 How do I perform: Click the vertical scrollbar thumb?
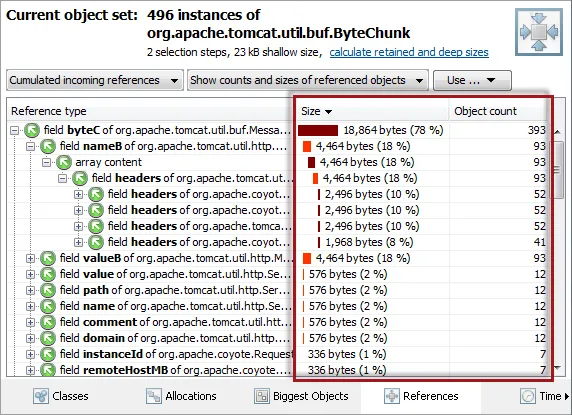click(557, 170)
